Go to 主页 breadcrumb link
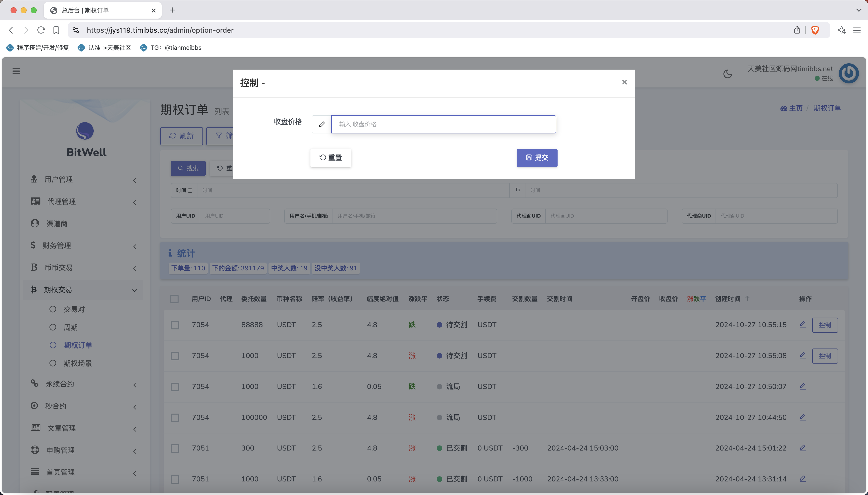The width and height of the screenshot is (868, 495). point(791,108)
